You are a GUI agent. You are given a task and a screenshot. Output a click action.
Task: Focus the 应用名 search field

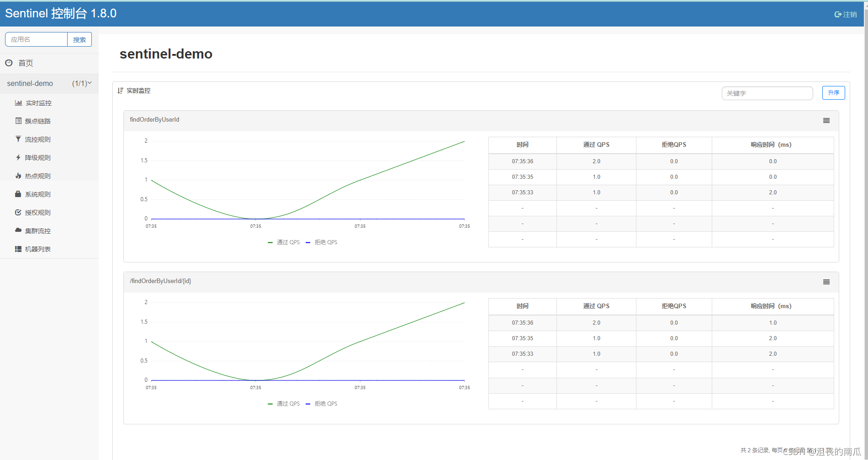[x=36, y=39]
